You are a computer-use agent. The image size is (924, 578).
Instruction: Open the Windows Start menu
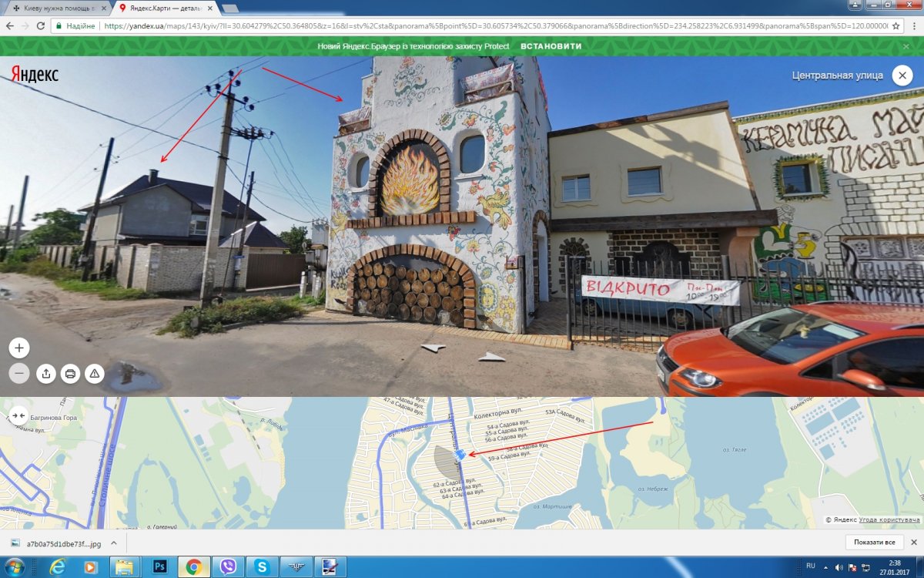coord(15,566)
